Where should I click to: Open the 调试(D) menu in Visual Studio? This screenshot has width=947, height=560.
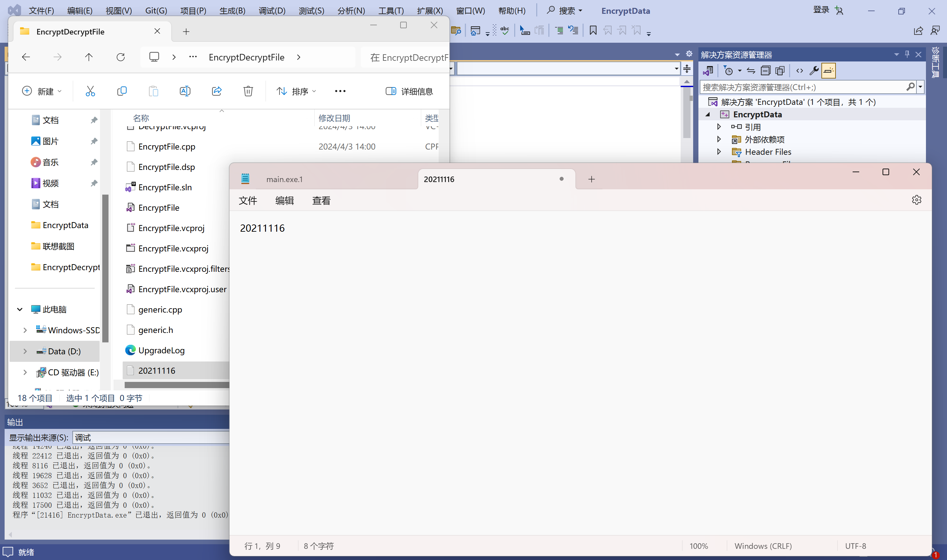[x=272, y=11]
